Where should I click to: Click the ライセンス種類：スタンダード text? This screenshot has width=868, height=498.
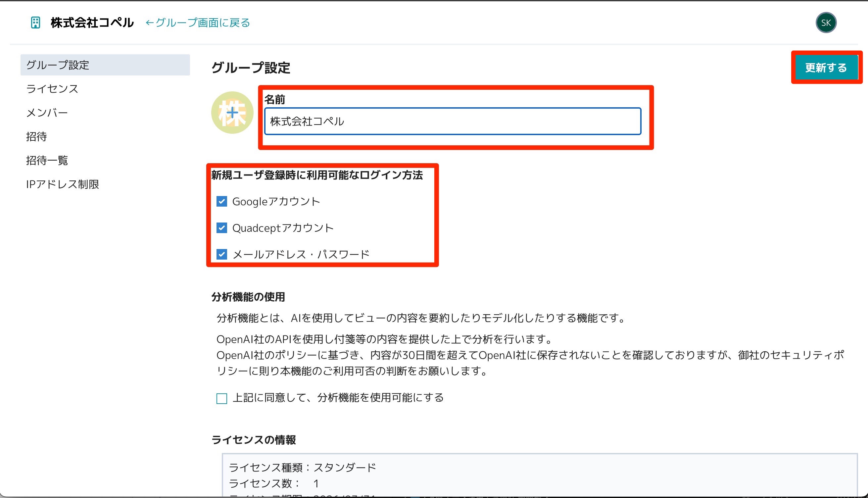point(302,467)
